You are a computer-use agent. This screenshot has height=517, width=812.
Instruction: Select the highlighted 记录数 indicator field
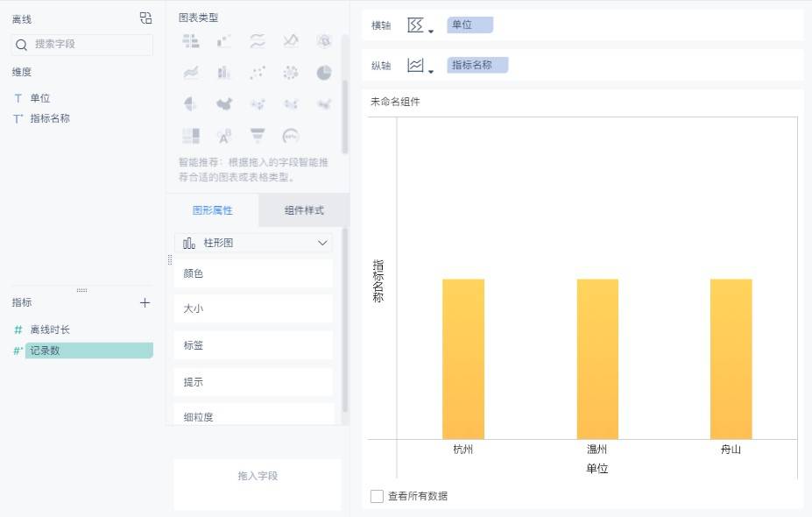(x=89, y=351)
